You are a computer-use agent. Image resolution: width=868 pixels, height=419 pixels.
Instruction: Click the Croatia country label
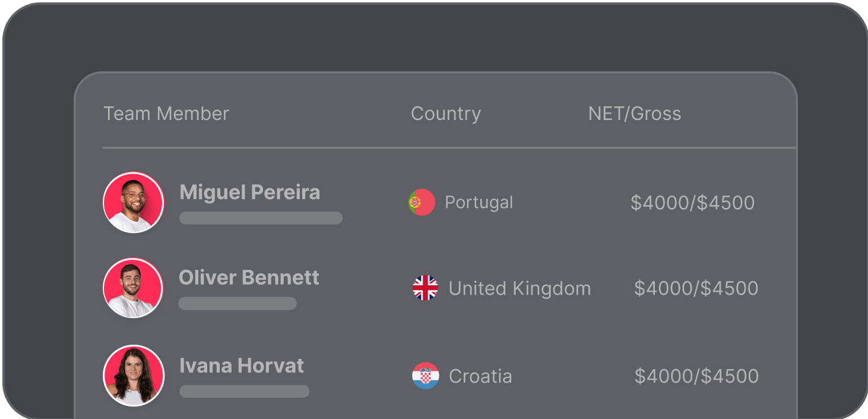[x=480, y=376]
